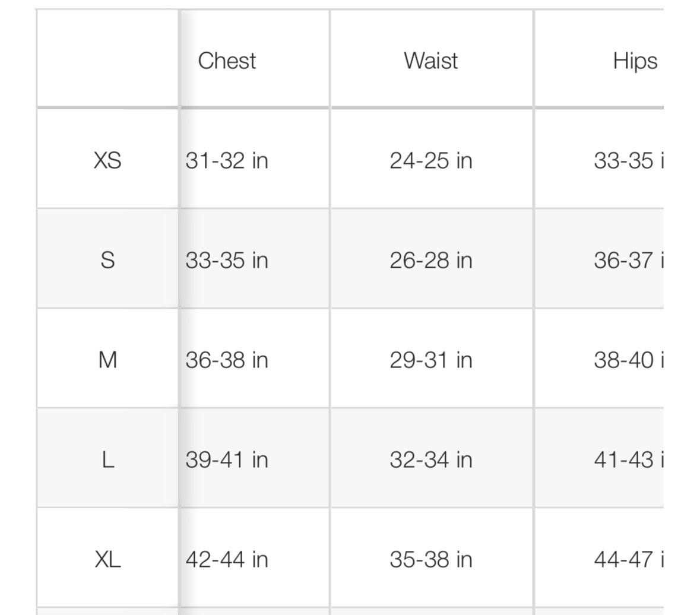Click XS waist value 24-25 in
The height and width of the screenshot is (615, 700).
coord(430,160)
